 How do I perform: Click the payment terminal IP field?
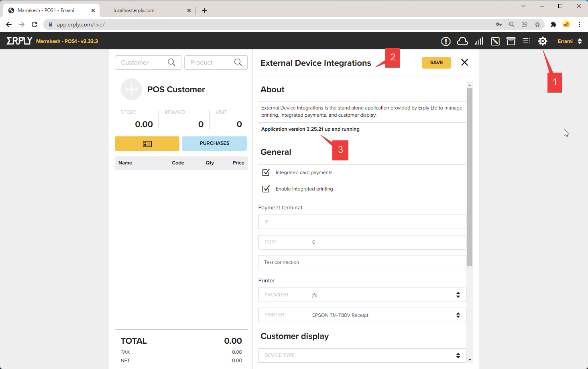(362, 222)
